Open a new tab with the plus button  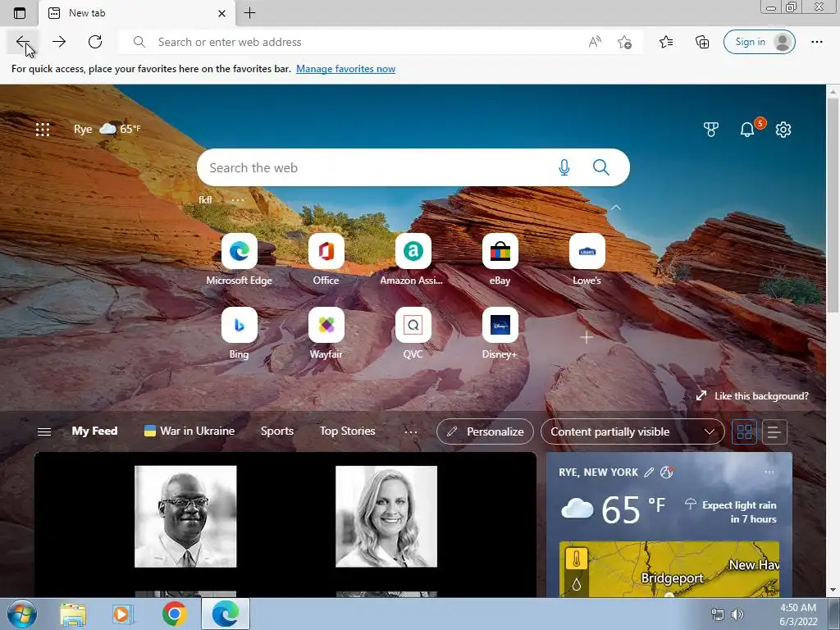click(x=249, y=13)
